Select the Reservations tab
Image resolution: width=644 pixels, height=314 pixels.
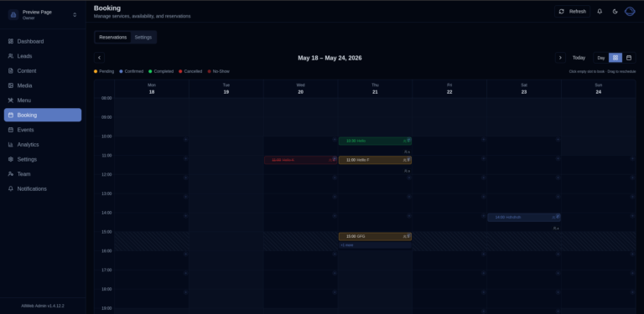[x=113, y=38]
